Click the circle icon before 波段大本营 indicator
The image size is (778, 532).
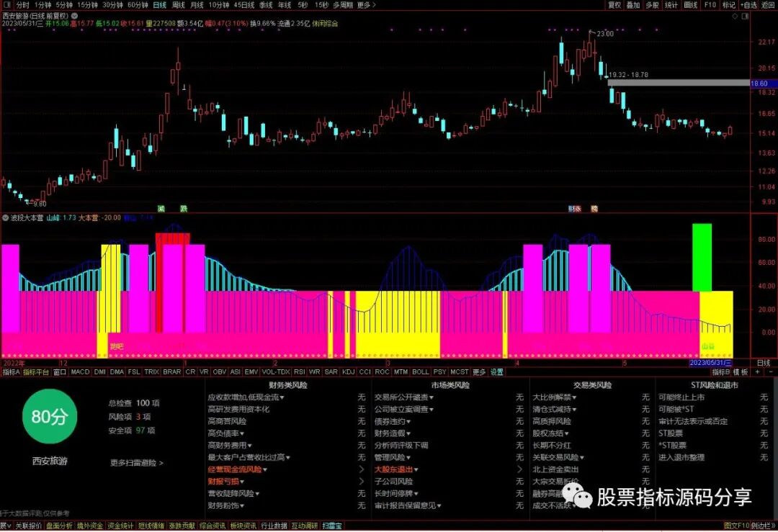pos(6,217)
